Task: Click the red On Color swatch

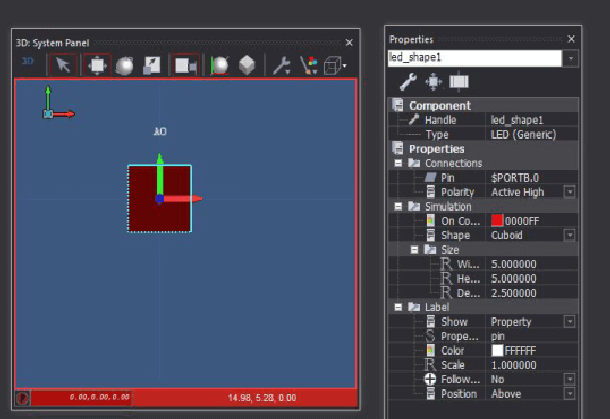Action: coord(497,220)
